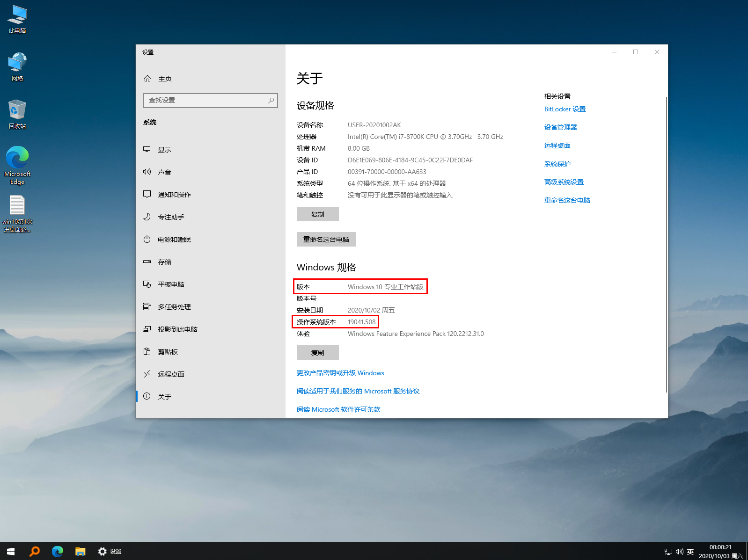
Task: Open 更改产品密钥或升级 Windows link
Action: click(x=340, y=373)
